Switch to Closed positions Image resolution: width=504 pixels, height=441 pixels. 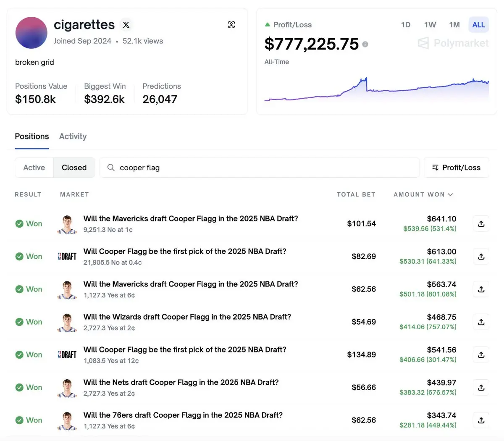point(74,168)
